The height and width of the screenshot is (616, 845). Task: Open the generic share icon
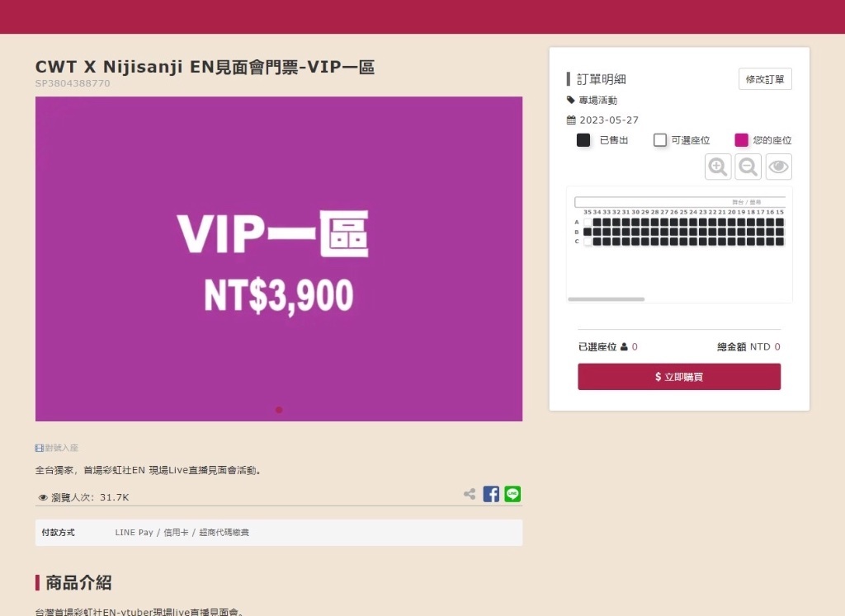tap(470, 494)
